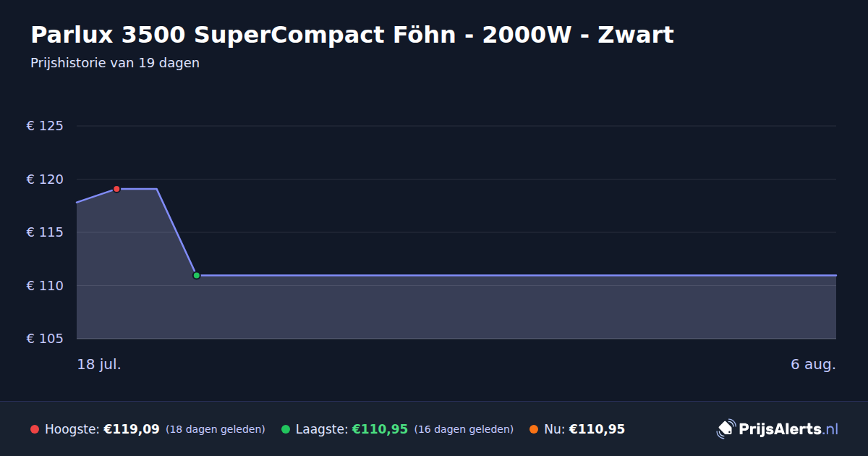Click the 6 aug. end date label

(813, 364)
